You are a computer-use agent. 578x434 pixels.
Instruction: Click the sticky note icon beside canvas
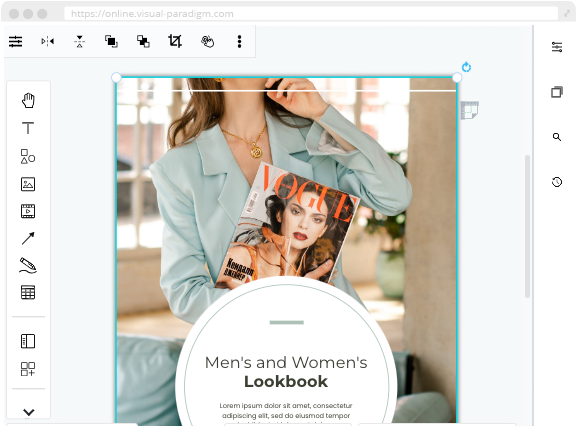tap(470, 110)
